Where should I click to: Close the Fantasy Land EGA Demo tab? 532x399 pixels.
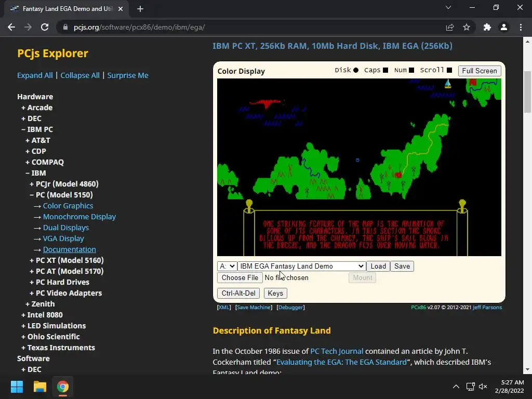[x=121, y=9]
